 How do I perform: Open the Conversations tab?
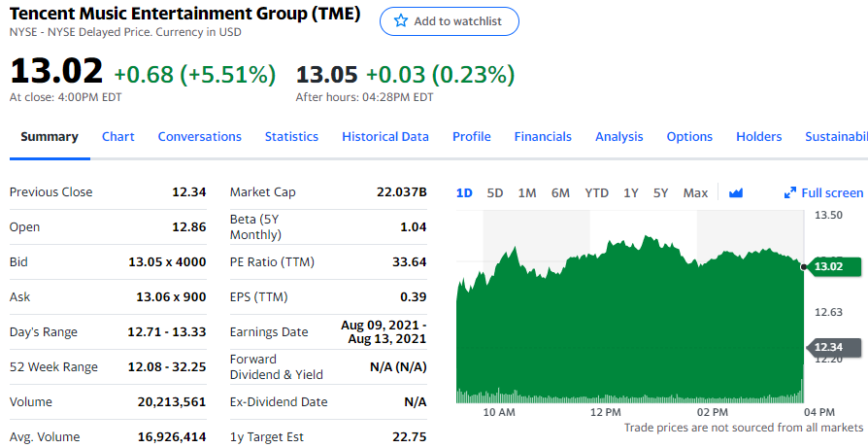[200, 137]
